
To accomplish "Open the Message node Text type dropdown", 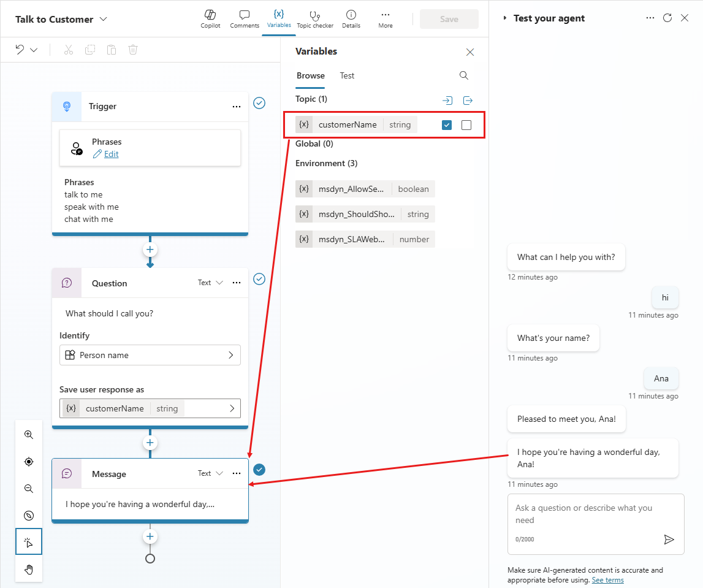I will click(210, 473).
